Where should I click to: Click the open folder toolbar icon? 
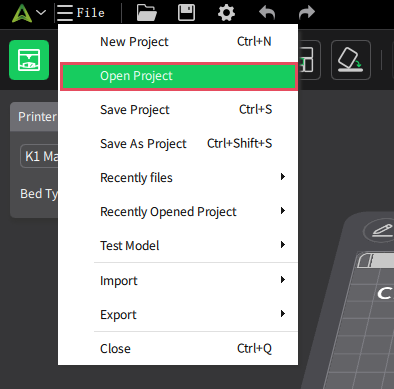point(147,13)
